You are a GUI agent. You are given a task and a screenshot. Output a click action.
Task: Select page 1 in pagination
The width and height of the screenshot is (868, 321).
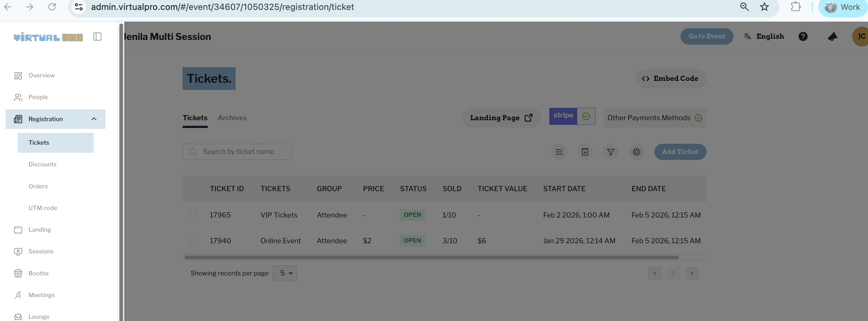point(673,273)
